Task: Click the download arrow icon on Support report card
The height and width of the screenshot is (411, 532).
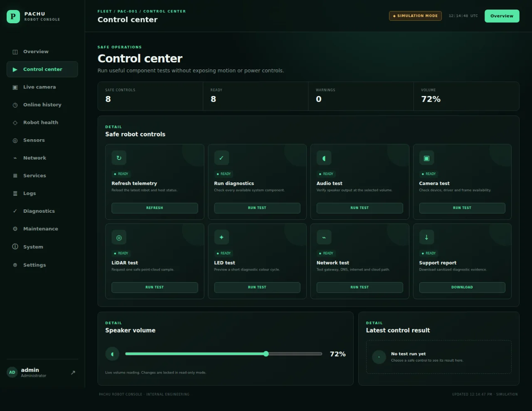Action: 426,237
